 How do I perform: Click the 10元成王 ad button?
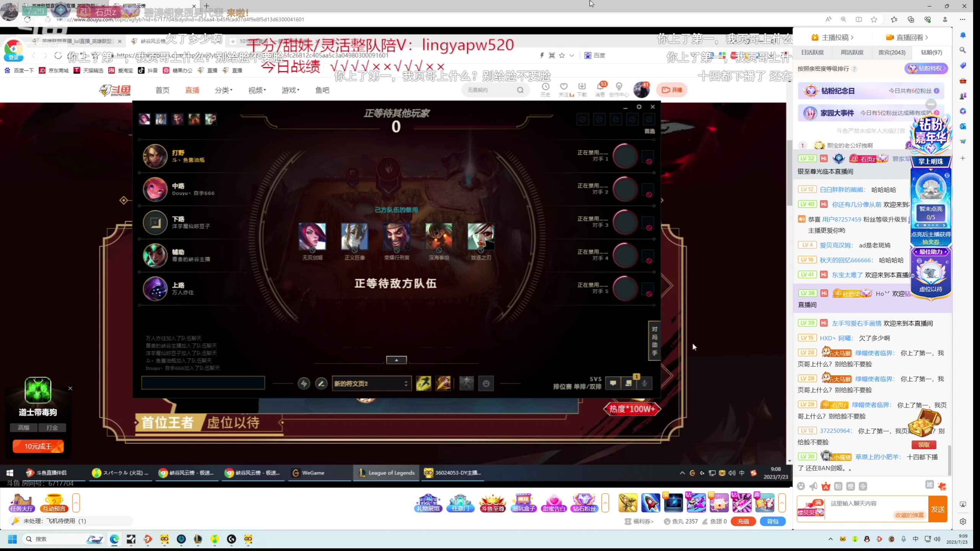(38, 446)
